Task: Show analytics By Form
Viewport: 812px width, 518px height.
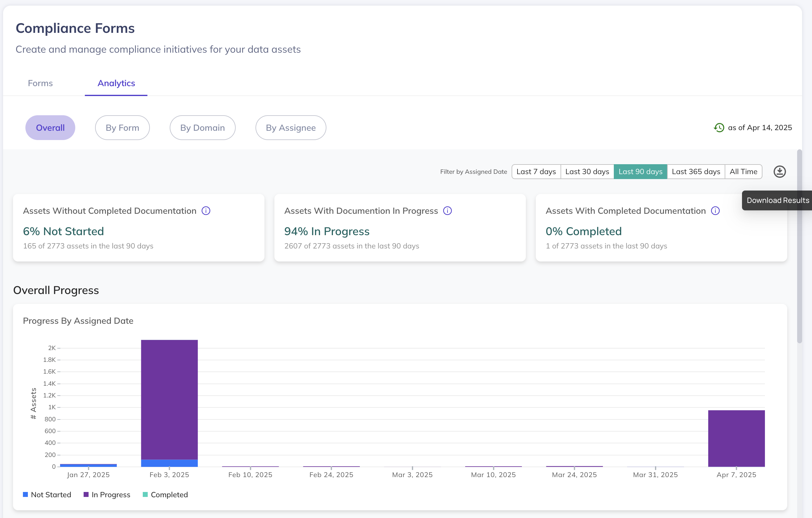Action: click(x=122, y=128)
